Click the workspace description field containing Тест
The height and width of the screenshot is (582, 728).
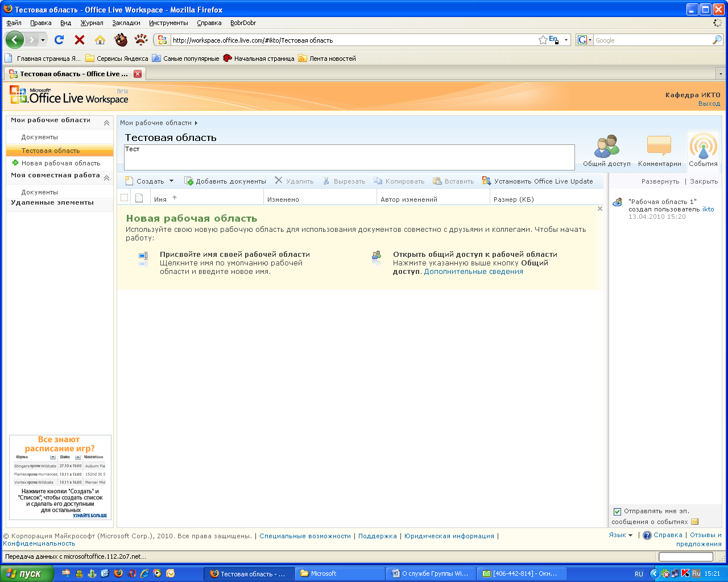[x=349, y=157]
